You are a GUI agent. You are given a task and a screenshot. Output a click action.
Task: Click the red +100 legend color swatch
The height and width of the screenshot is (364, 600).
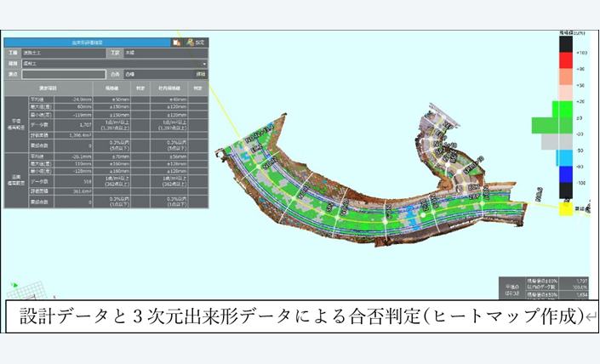[x=565, y=60]
